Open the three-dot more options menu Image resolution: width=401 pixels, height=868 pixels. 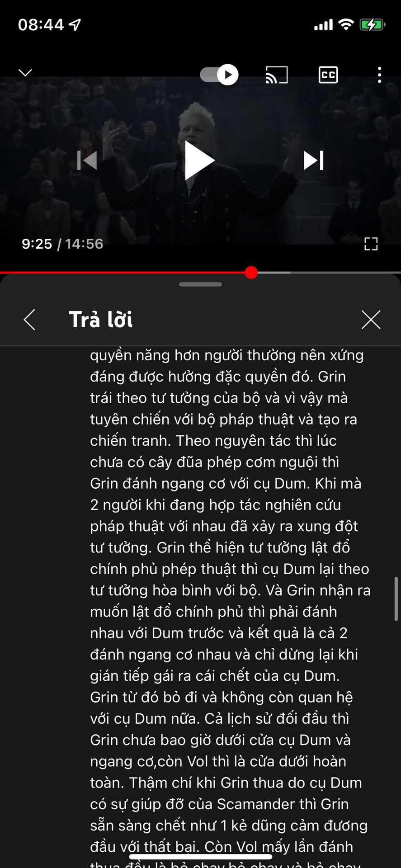tap(379, 75)
